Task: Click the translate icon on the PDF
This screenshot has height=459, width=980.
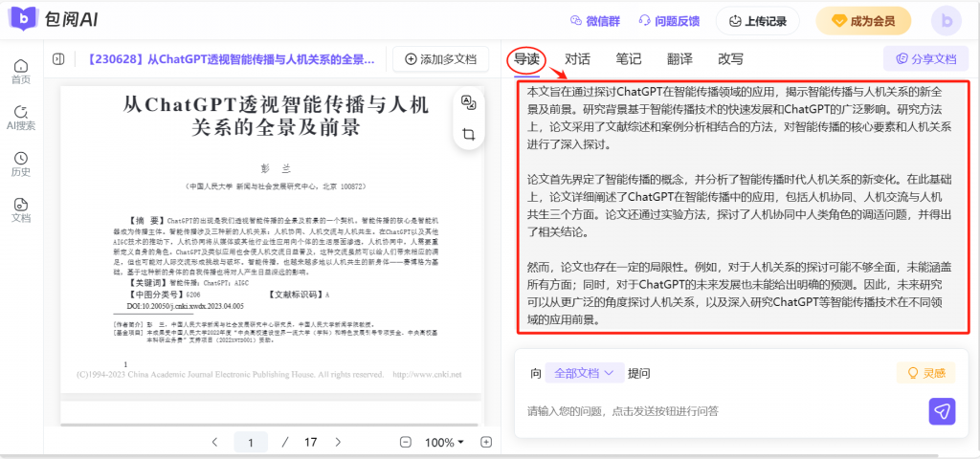Action: tap(467, 102)
